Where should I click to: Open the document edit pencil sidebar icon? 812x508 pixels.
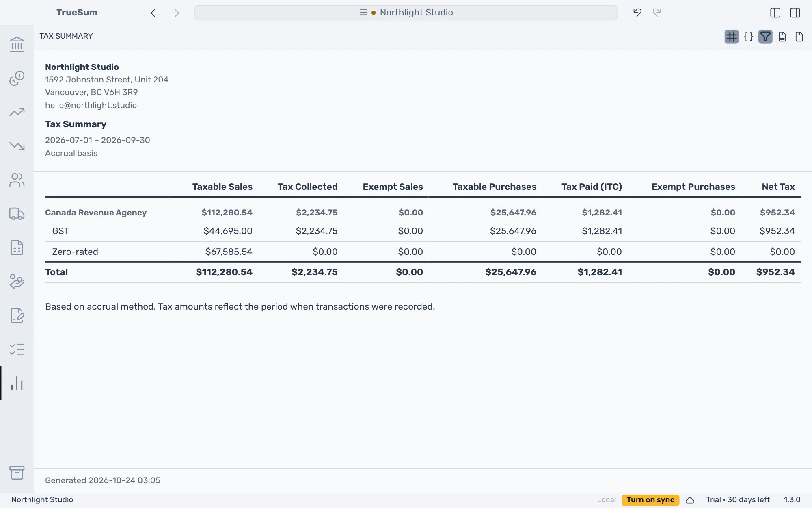[x=17, y=315]
